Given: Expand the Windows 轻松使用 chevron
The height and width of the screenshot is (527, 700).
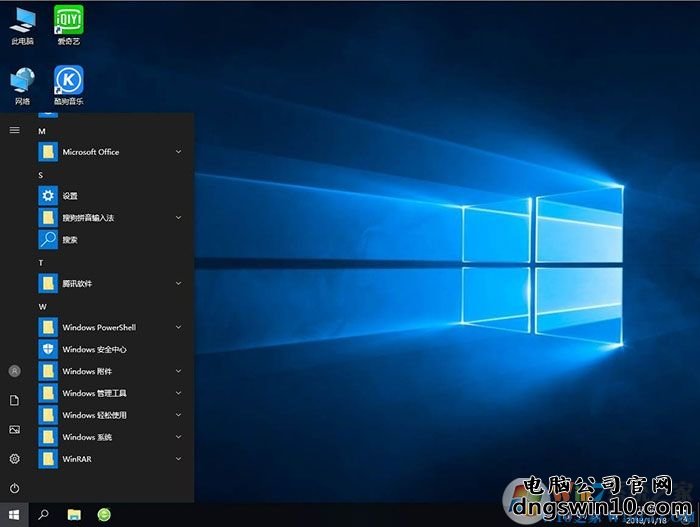Looking at the screenshot, I should click(179, 415).
